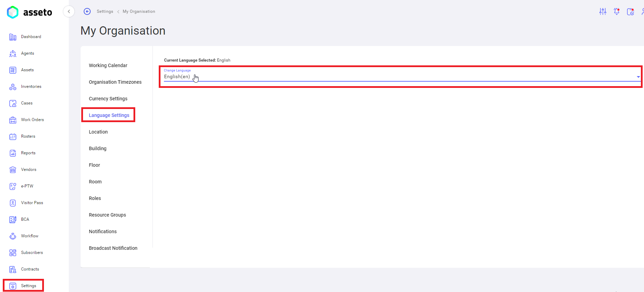644x292 pixels.
Task: Click the Settings breadcrumb link
Action: pyautogui.click(x=105, y=11)
